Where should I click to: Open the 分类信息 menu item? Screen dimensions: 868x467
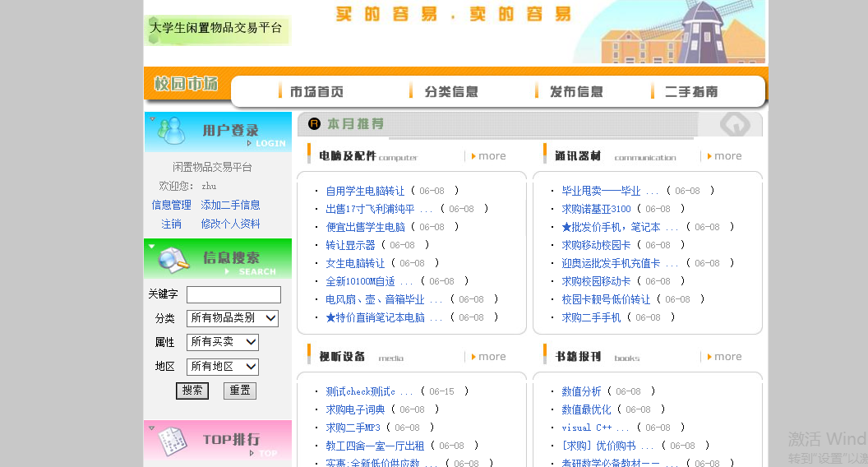click(450, 91)
